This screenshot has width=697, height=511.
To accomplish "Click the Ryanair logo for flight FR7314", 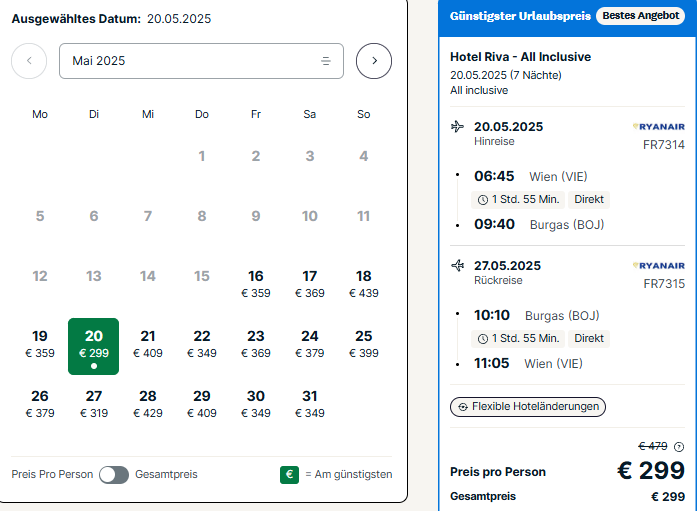I will point(659,127).
